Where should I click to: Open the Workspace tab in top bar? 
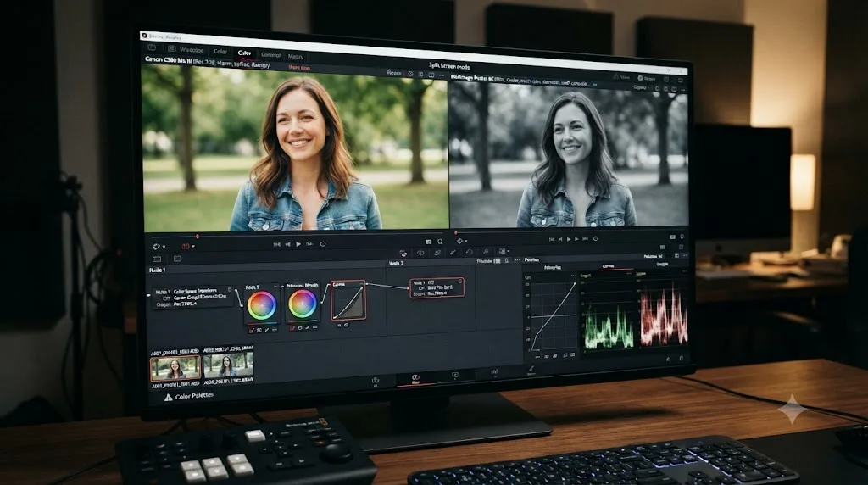coord(192,50)
